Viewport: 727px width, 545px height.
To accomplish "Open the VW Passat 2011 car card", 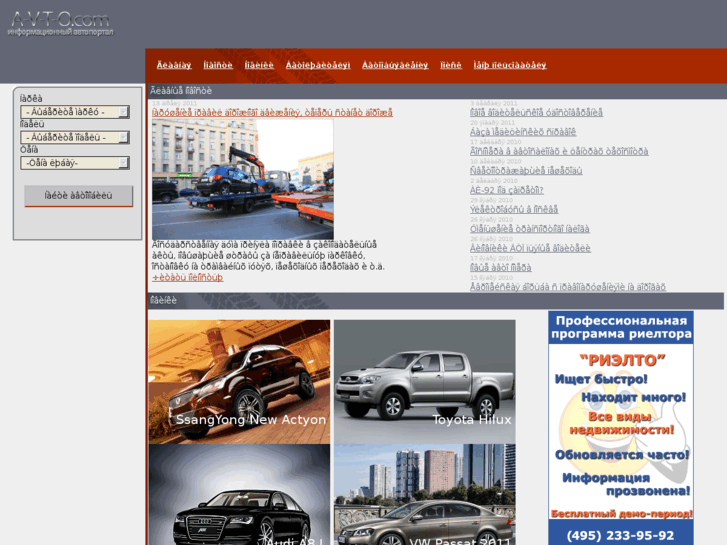I will pos(424,494).
